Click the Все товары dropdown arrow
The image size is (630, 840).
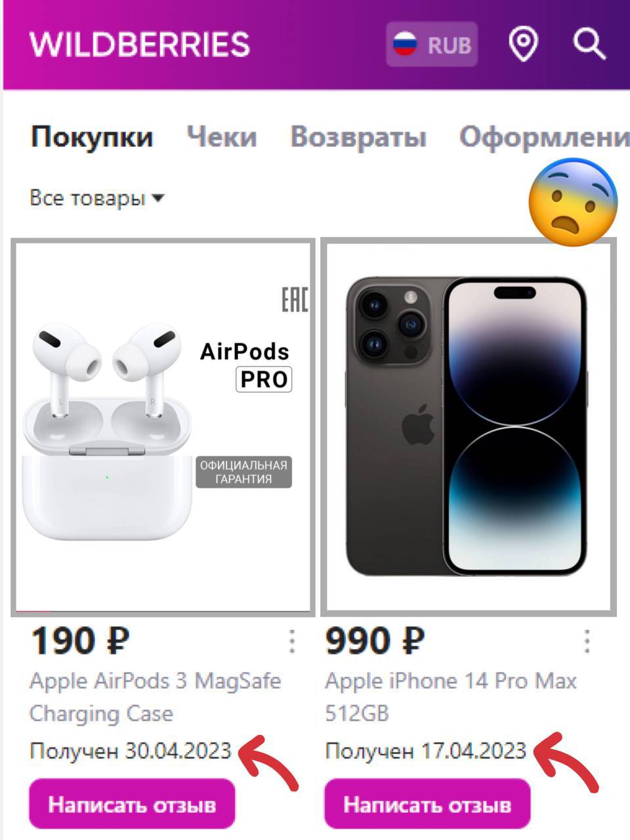(x=157, y=198)
